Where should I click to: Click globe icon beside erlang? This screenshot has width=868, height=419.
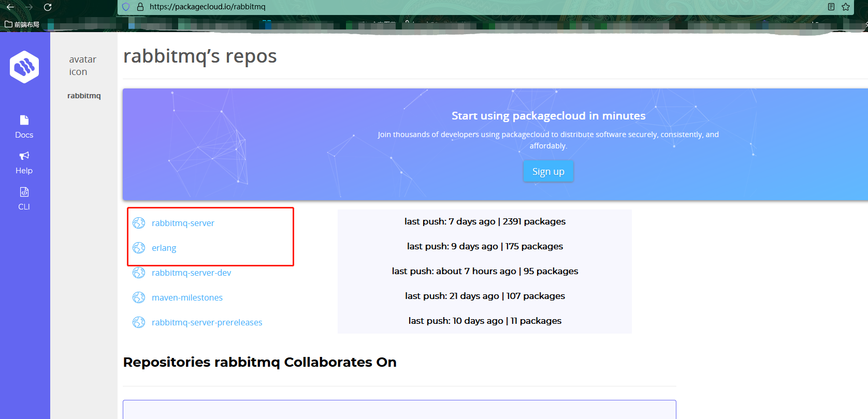139,248
